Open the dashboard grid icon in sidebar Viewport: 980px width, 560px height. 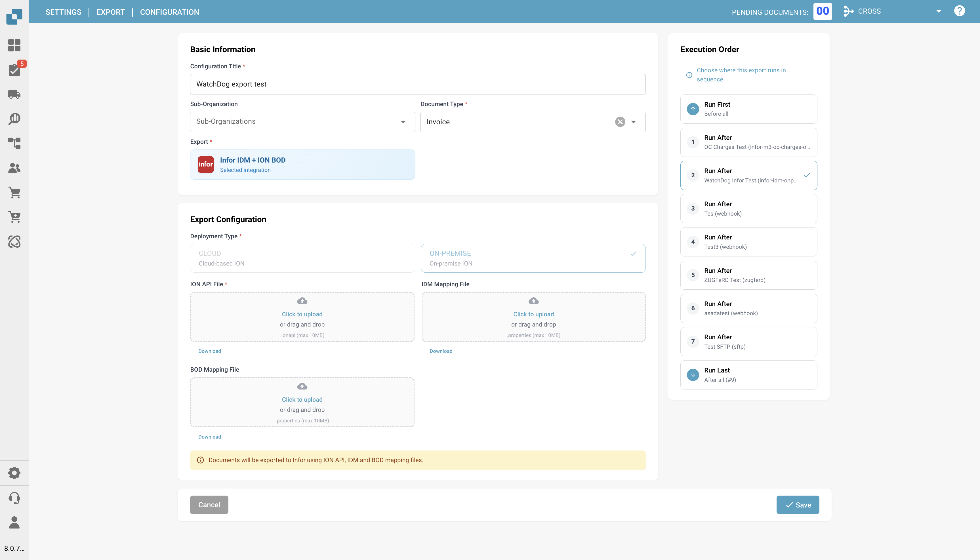point(14,45)
